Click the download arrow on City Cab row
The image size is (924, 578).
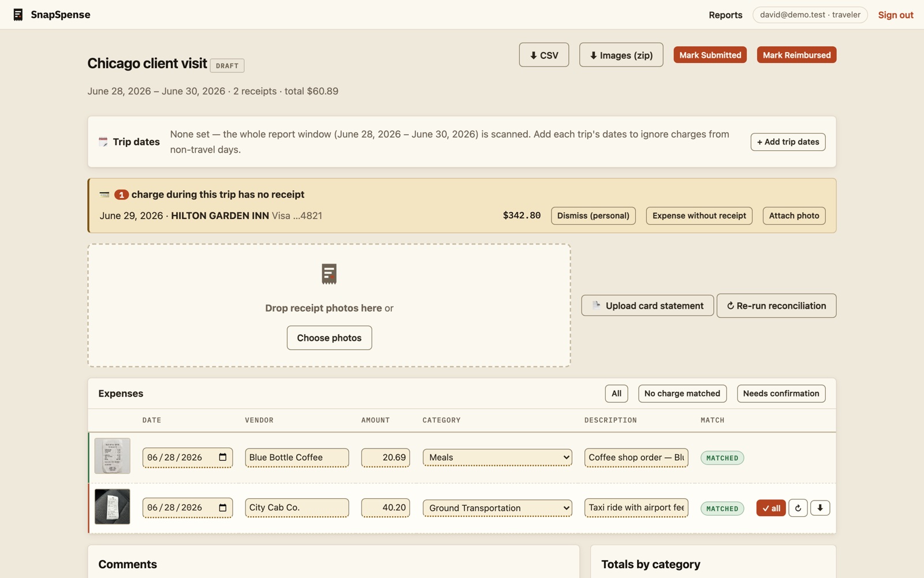[820, 508]
